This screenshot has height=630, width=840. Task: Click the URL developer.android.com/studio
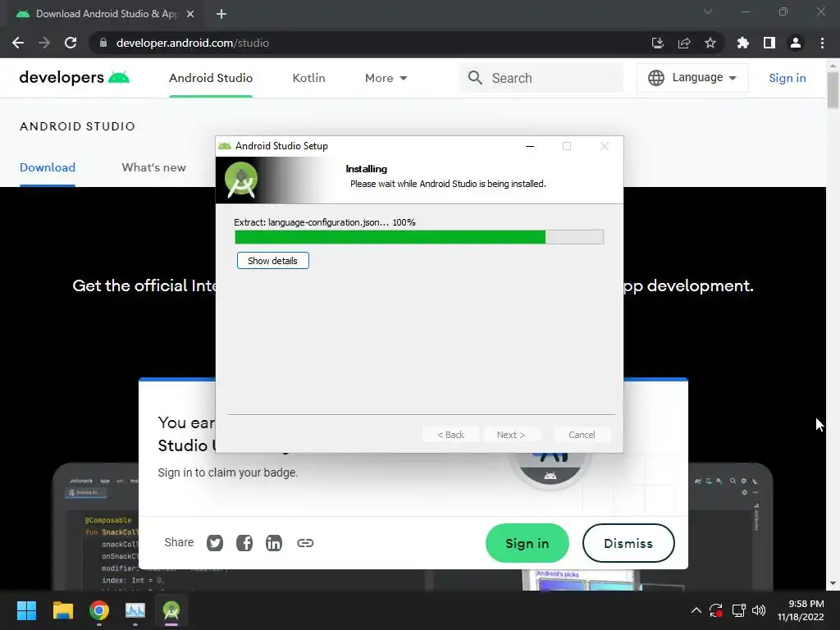tap(192, 43)
